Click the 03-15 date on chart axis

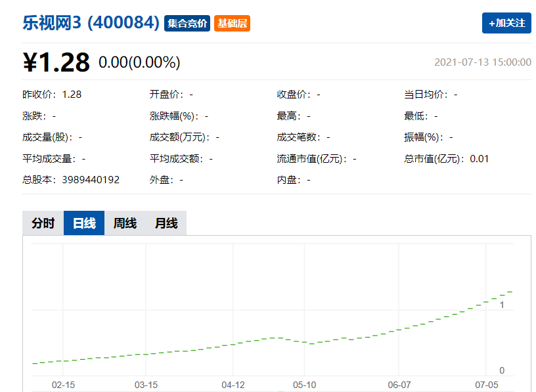coord(146,385)
